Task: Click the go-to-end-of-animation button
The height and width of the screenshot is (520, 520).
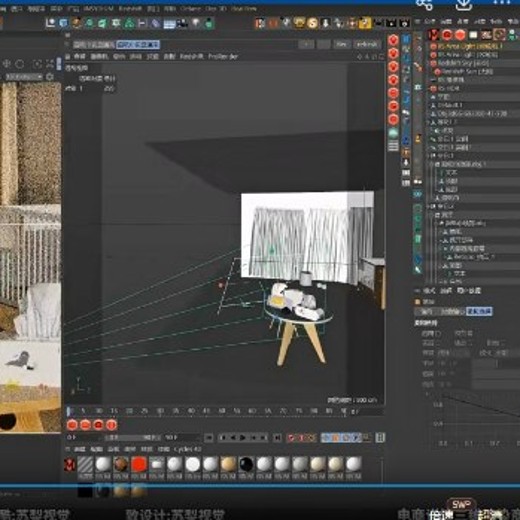Action: 277,437
